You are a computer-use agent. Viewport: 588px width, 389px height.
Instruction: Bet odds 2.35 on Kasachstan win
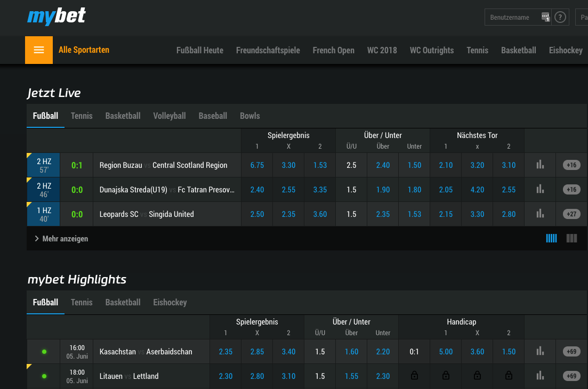tap(225, 352)
